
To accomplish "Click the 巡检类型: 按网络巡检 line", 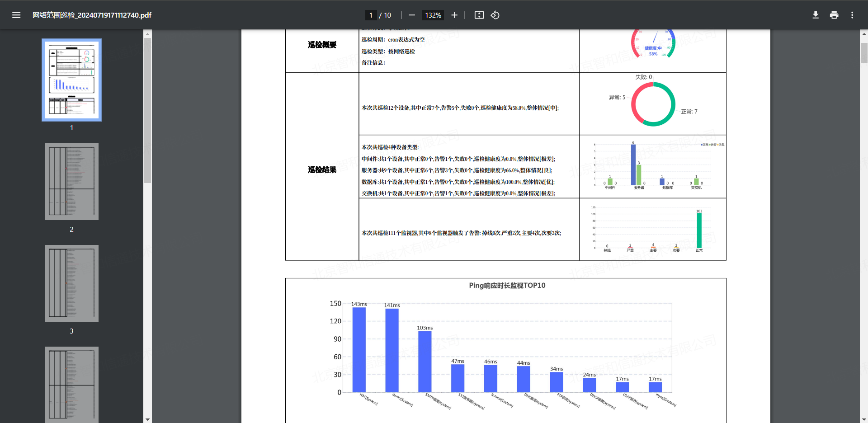I will (388, 52).
